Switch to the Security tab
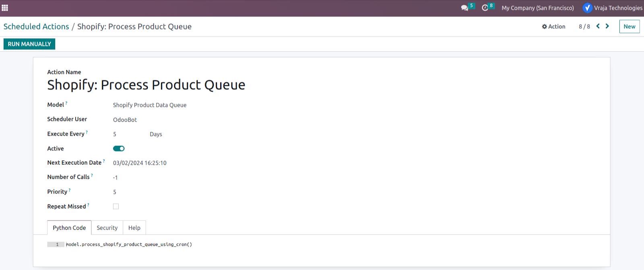The height and width of the screenshot is (270, 644). pos(107,228)
